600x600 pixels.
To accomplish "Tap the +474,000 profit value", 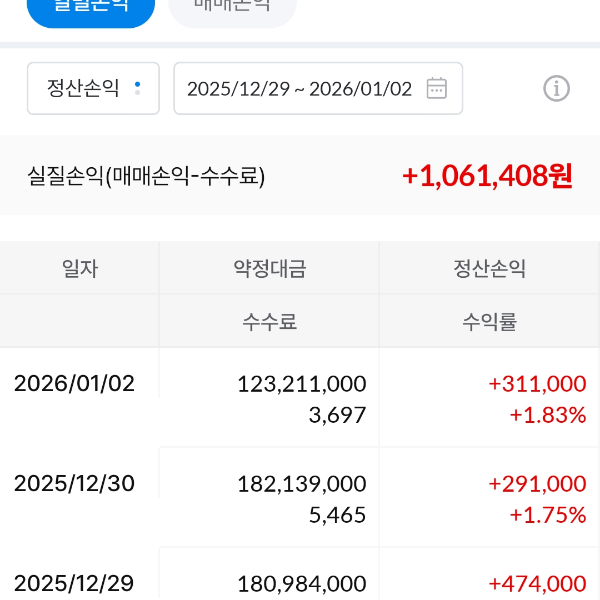I will pyautogui.click(x=537, y=583).
